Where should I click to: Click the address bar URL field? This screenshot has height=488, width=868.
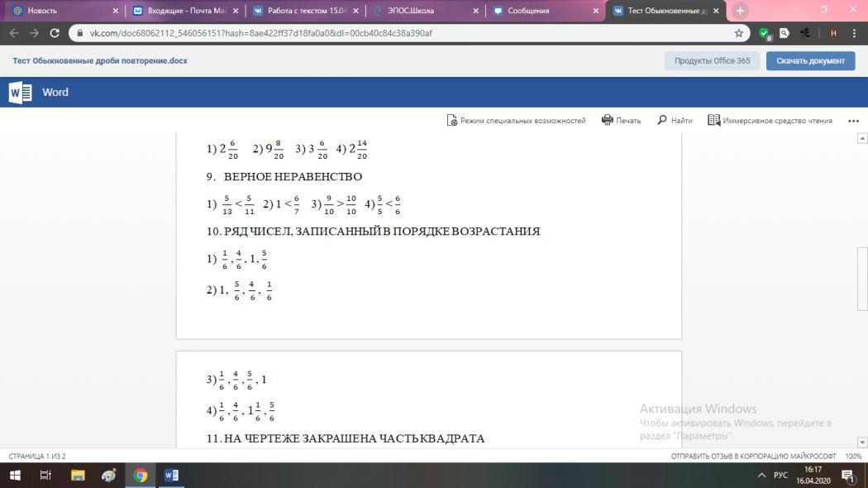[397, 33]
